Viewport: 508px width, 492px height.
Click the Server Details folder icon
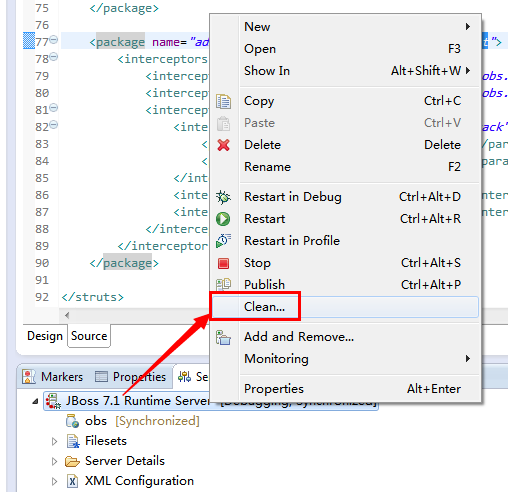point(72,461)
